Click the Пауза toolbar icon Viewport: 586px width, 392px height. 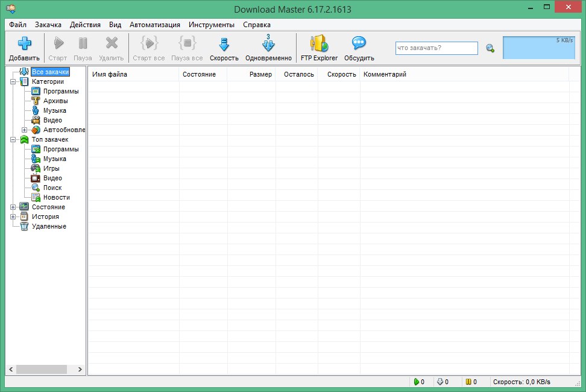(83, 43)
